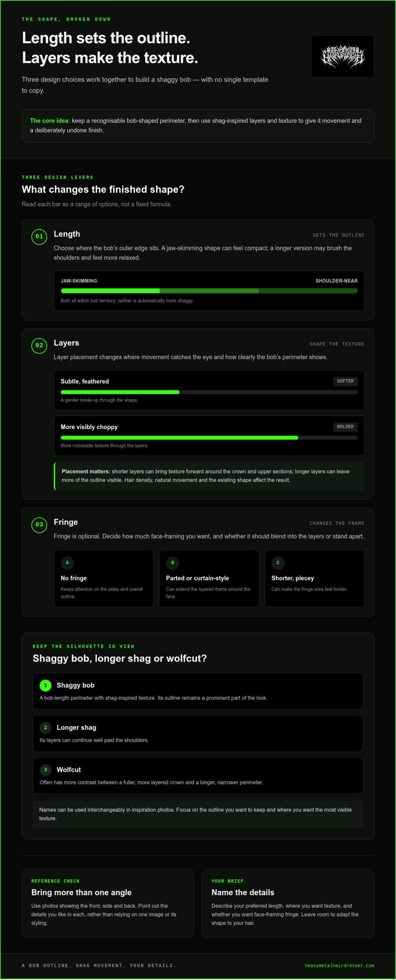The height and width of the screenshot is (980, 396).
Task: Click the core idea summary box
Action: tap(198, 126)
